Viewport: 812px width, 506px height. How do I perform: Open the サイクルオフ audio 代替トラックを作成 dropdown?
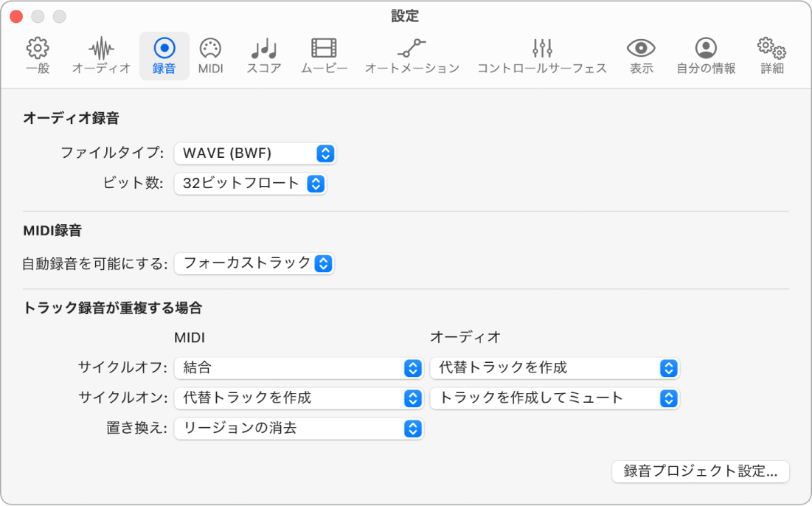pyautogui.click(x=555, y=368)
